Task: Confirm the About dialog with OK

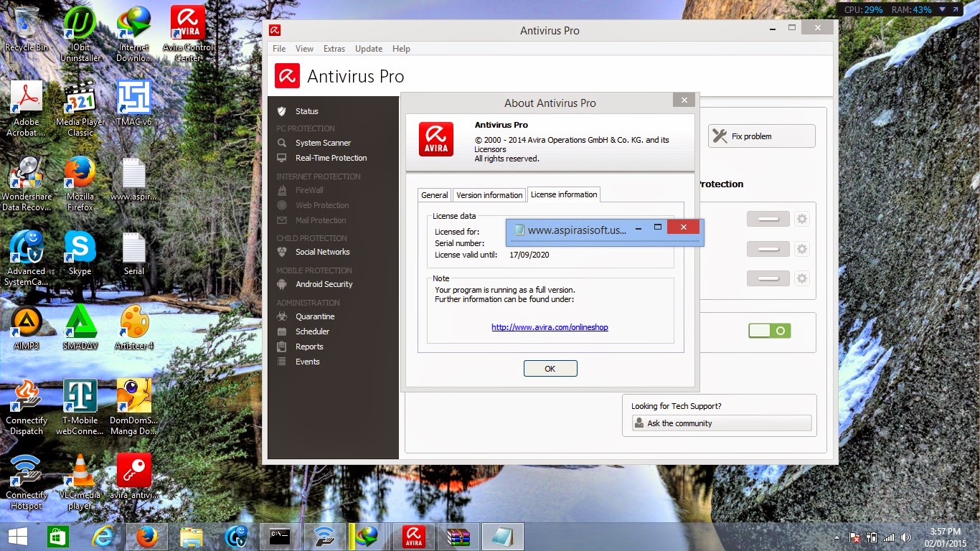Action: click(550, 369)
